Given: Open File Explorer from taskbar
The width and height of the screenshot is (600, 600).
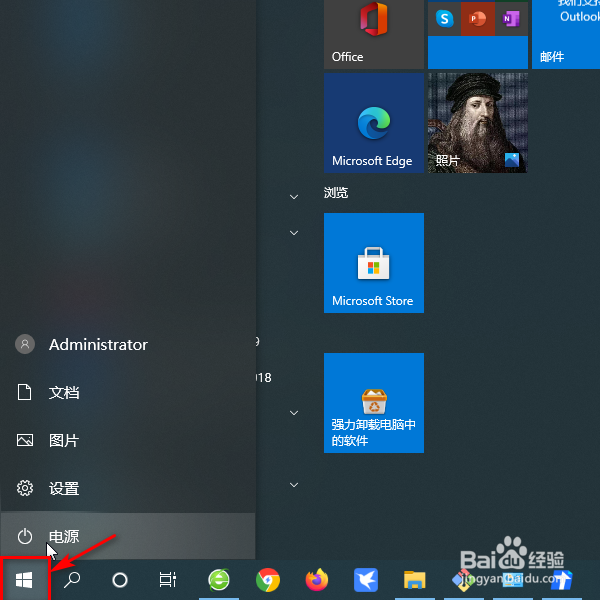Looking at the screenshot, I should click(x=415, y=580).
